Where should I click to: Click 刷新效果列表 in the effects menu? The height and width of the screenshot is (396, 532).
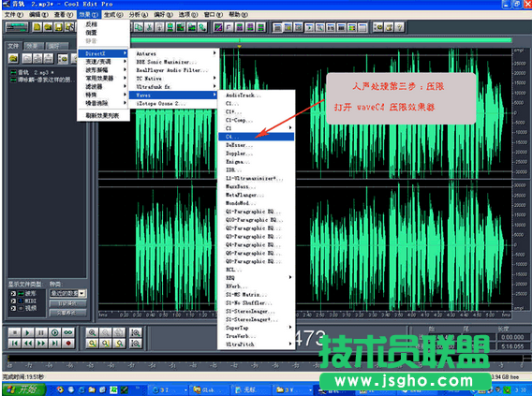pyautogui.click(x=103, y=115)
